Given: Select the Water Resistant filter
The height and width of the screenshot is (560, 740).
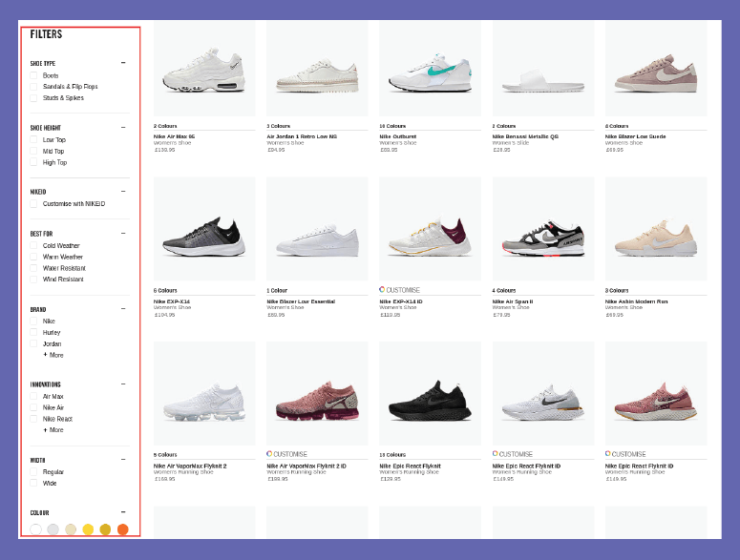Looking at the screenshot, I should pyautogui.click(x=33, y=268).
